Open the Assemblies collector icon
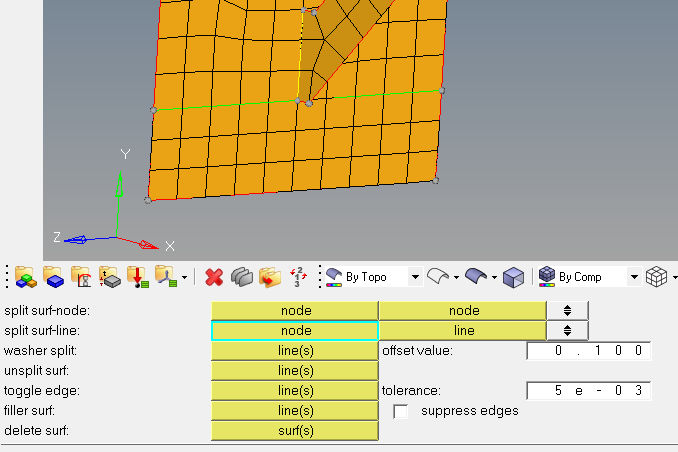678x452 pixels. (26, 277)
